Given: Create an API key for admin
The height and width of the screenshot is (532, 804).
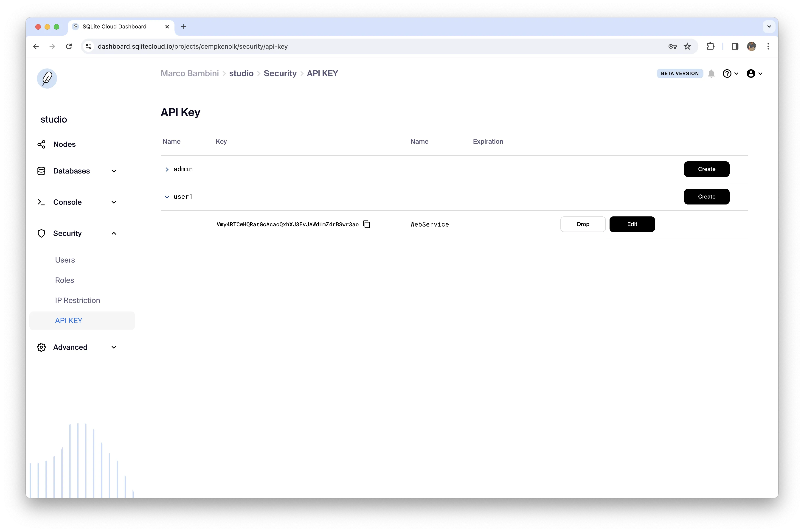Looking at the screenshot, I should (707, 169).
